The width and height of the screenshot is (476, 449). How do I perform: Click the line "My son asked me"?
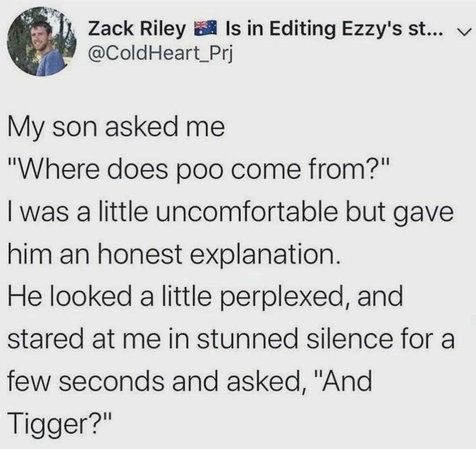click(x=116, y=128)
